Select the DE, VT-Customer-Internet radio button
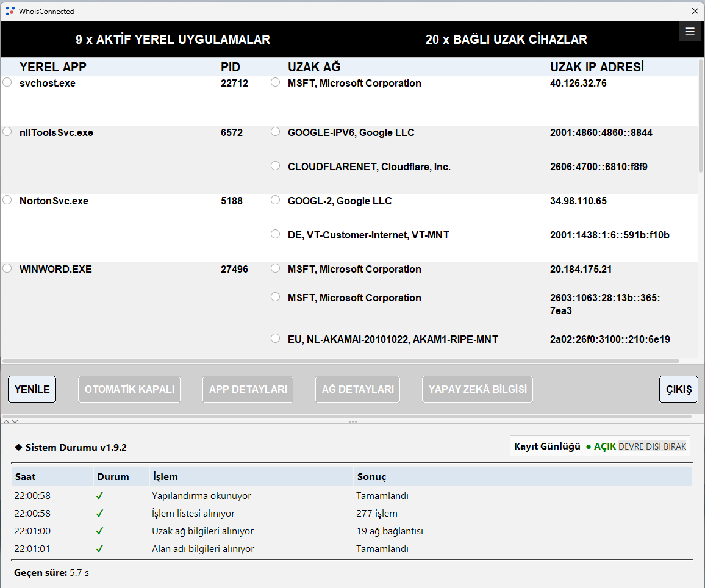Viewport: 705px width, 588px height. pyautogui.click(x=275, y=234)
